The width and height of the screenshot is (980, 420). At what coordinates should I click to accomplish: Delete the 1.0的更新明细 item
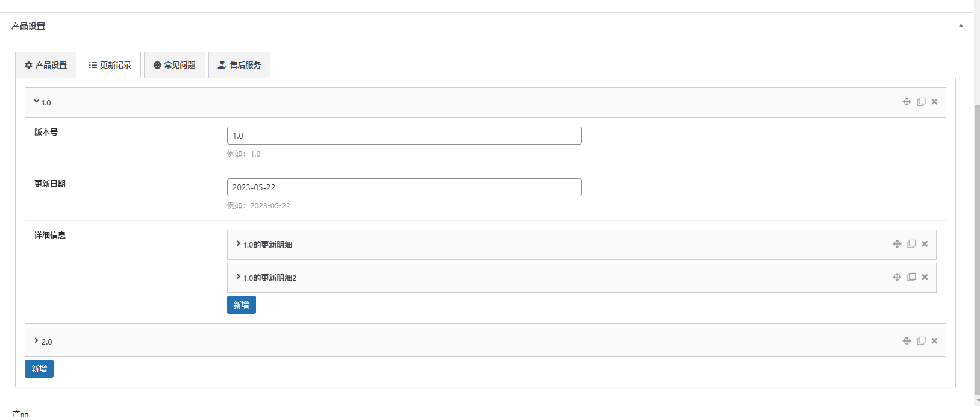coord(925,244)
